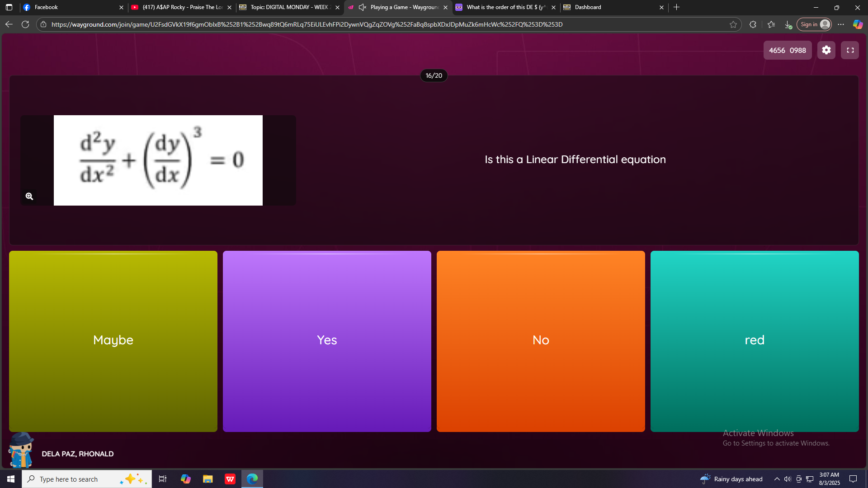Click the teal red answer card
868x488 pixels.
[x=754, y=340]
